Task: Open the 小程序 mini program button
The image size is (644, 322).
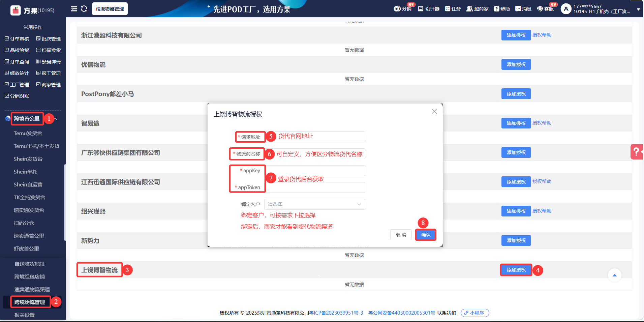Action: [475, 313]
